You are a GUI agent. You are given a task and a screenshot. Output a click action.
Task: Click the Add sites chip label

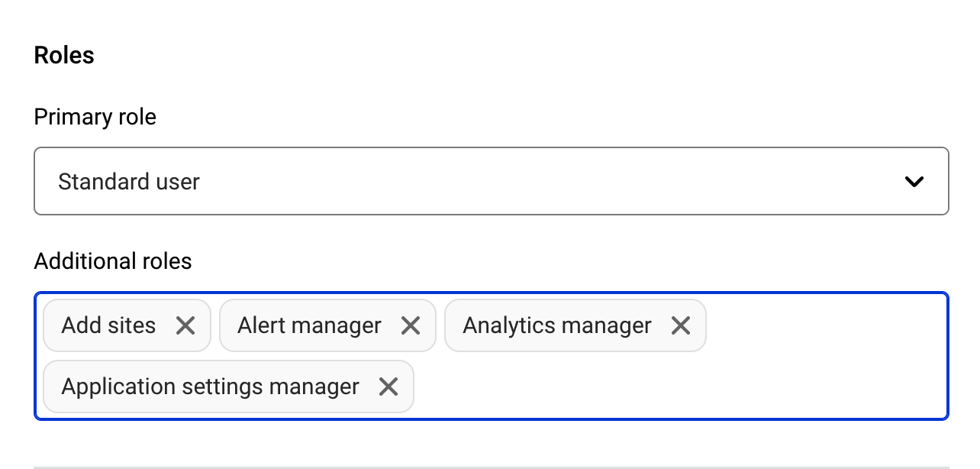pos(108,326)
